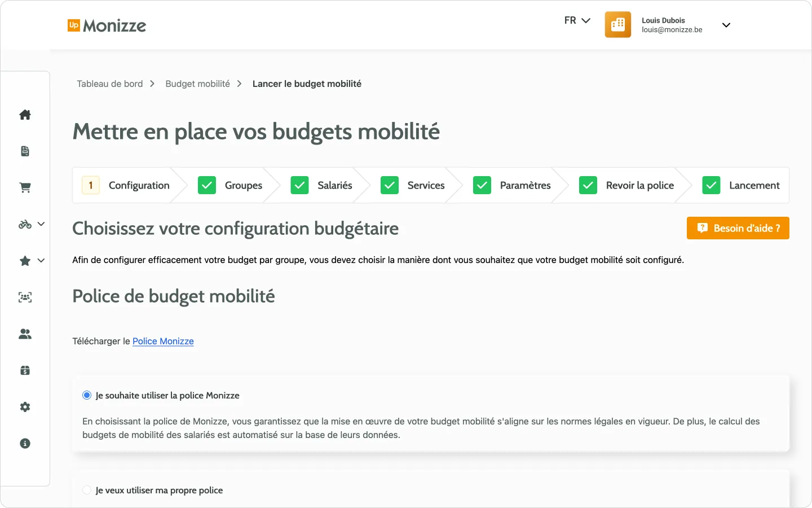812x508 pixels.
Task: Download via the 'Police Monizze' link
Action: pos(163,341)
